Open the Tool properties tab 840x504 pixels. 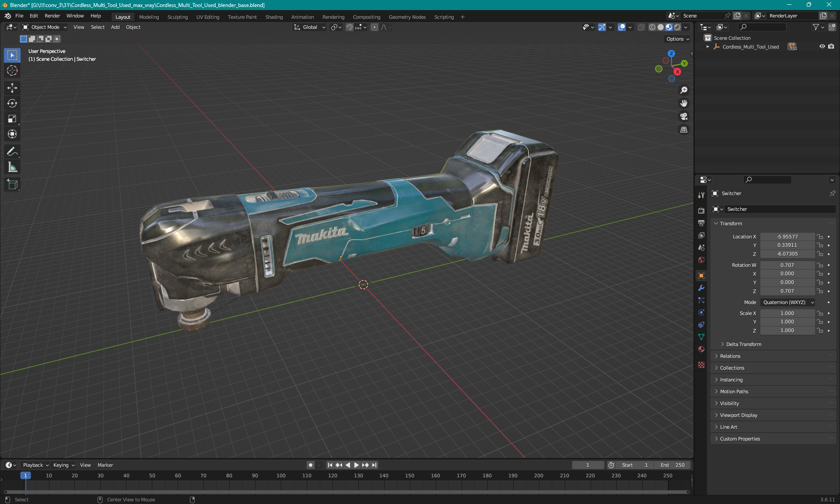coord(701,195)
